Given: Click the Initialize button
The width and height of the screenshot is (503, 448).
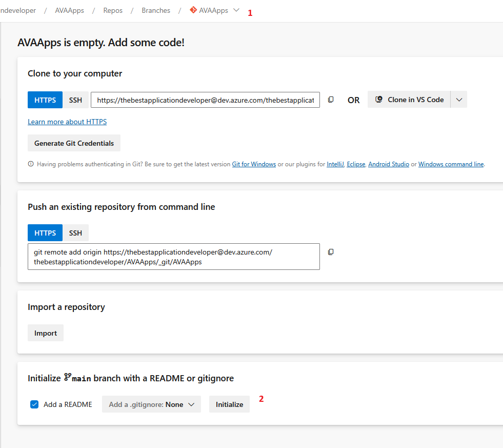Looking at the screenshot, I should [229, 404].
